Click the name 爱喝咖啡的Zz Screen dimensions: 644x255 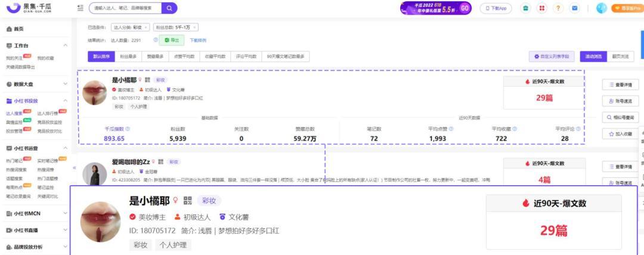[x=131, y=162]
